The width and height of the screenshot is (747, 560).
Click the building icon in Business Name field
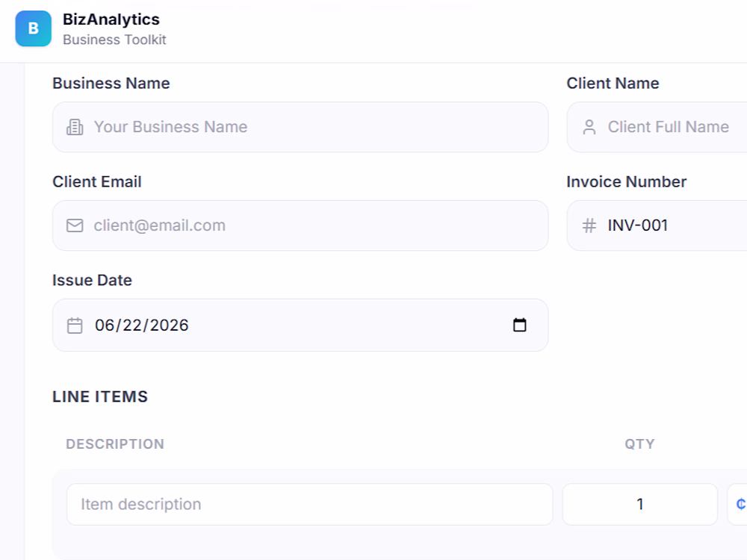(x=75, y=127)
